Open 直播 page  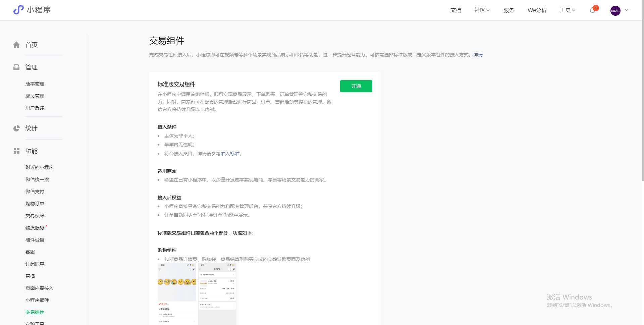click(30, 276)
